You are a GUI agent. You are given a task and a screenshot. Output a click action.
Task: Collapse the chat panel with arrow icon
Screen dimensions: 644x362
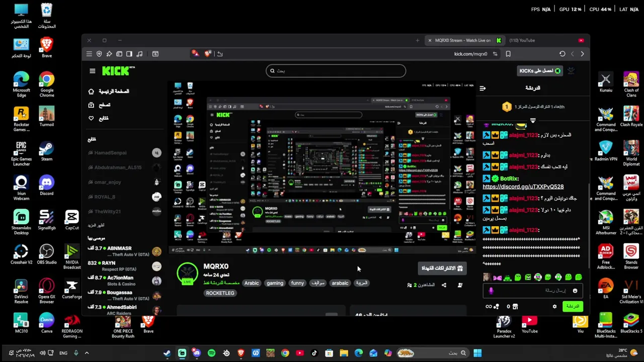click(x=482, y=88)
